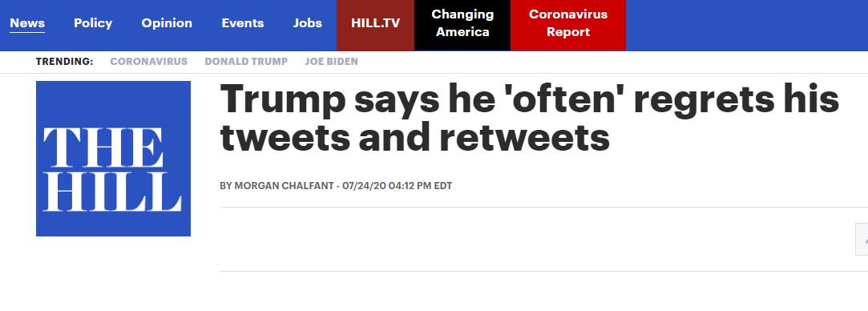The height and width of the screenshot is (311, 868).
Task: Select Events in the navigation bar
Action: point(243,23)
